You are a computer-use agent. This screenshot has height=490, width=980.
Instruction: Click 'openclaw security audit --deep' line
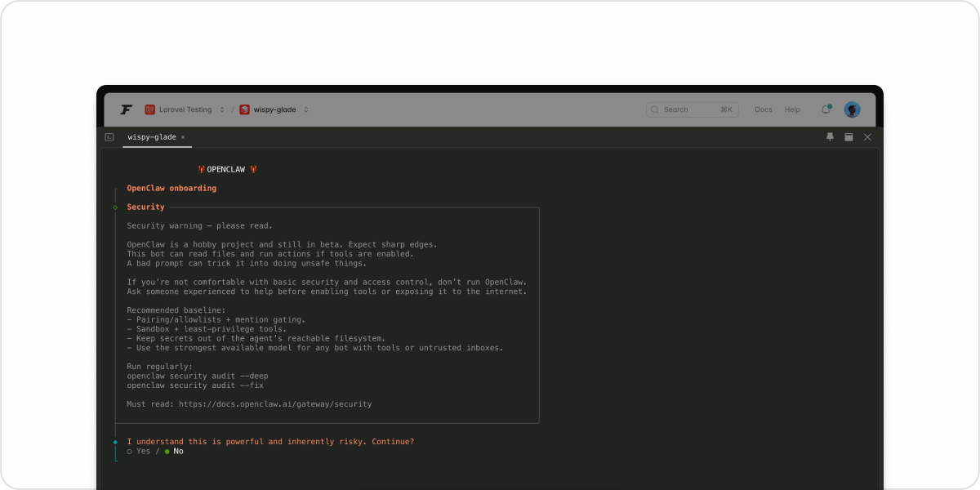click(198, 376)
